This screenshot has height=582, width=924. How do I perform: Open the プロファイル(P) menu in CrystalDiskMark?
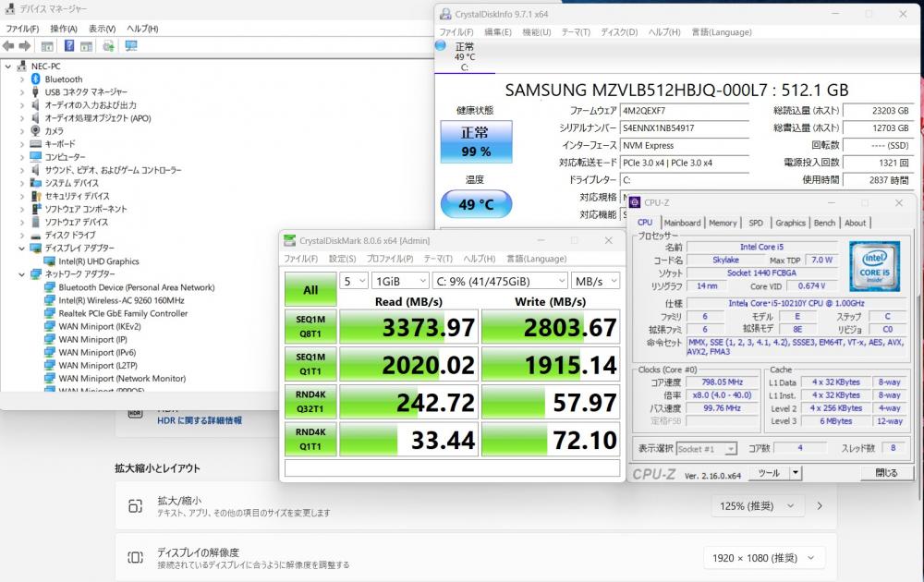389,259
